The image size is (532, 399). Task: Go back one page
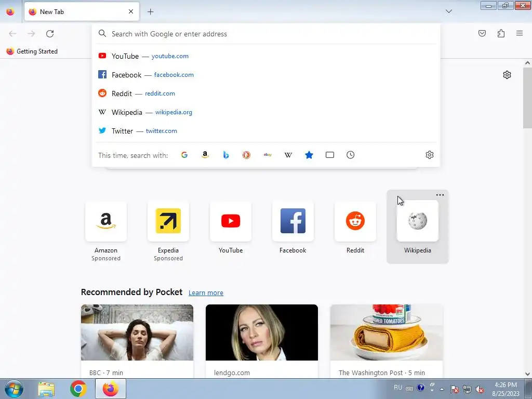click(12, 34)
